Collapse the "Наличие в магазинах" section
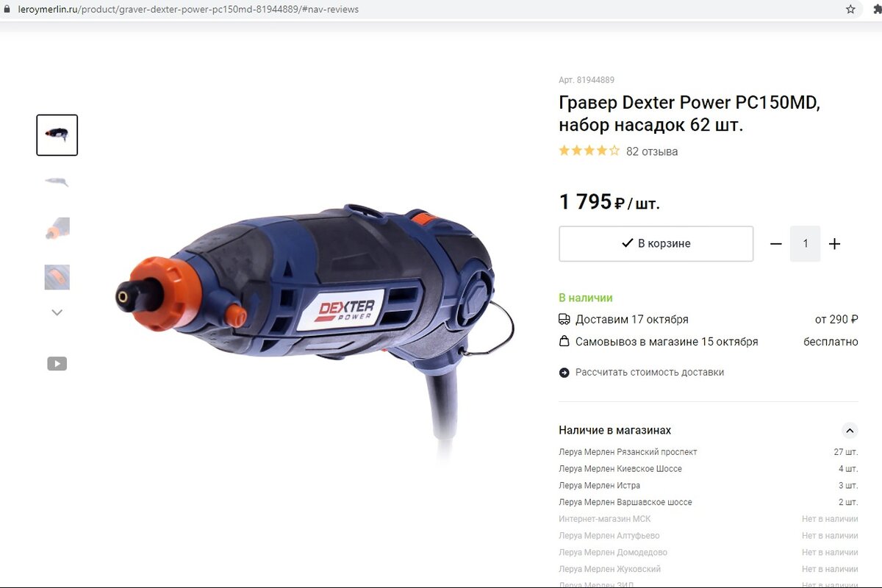This screenshot has width=882, height=588. tap(850, 431)
